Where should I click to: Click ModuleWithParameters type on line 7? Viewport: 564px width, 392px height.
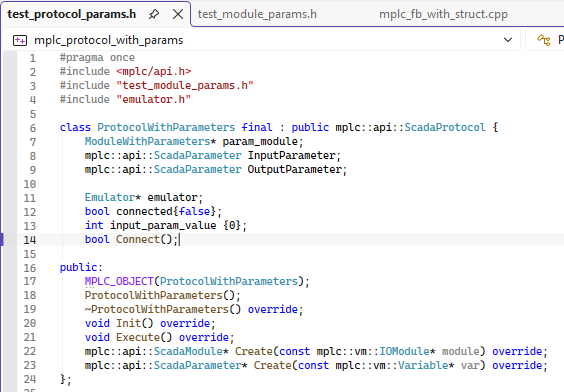point(147,141)
